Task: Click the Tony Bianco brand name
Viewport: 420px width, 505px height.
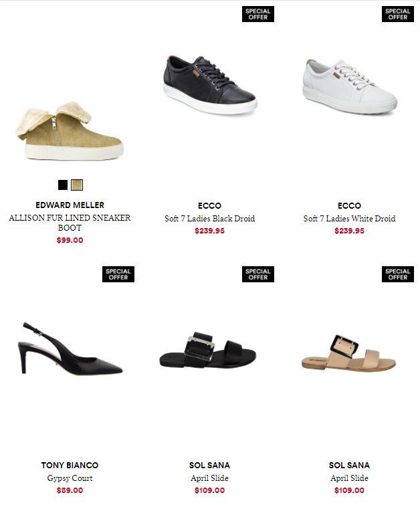Action: tap(70, 465)
